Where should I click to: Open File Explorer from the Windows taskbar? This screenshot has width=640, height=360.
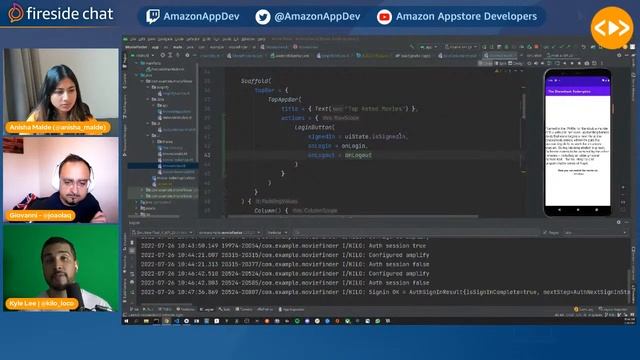(146, 321)
